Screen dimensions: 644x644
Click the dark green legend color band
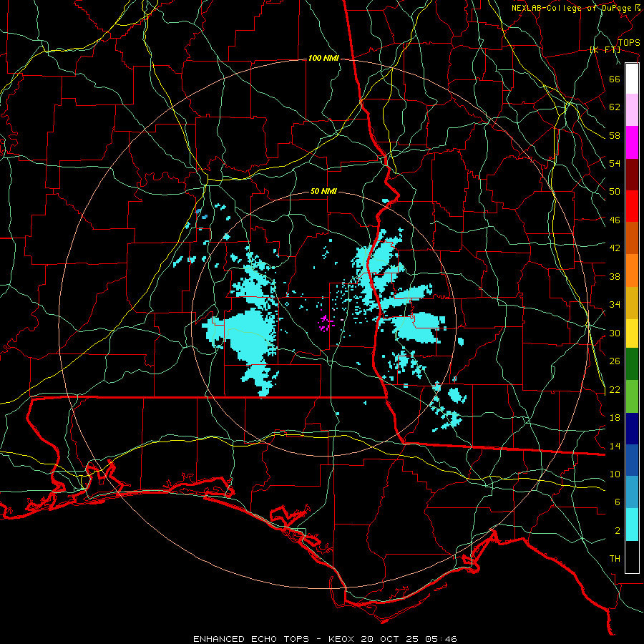pos(632,364)
